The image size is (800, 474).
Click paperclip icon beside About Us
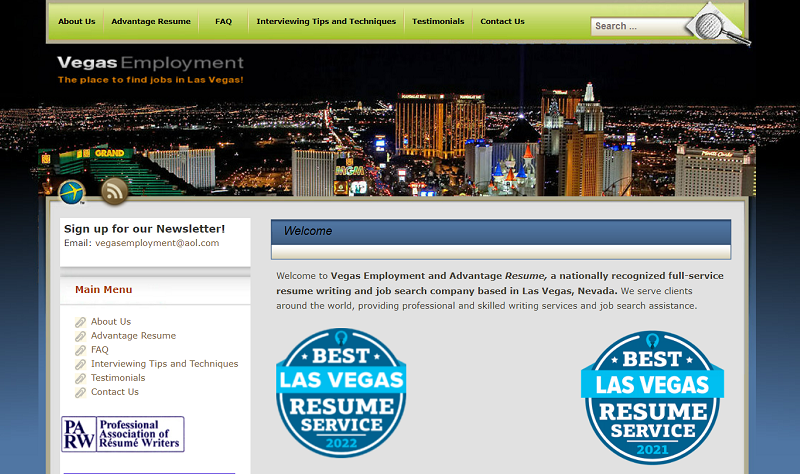pyautogui.click(x=81, y=322)
